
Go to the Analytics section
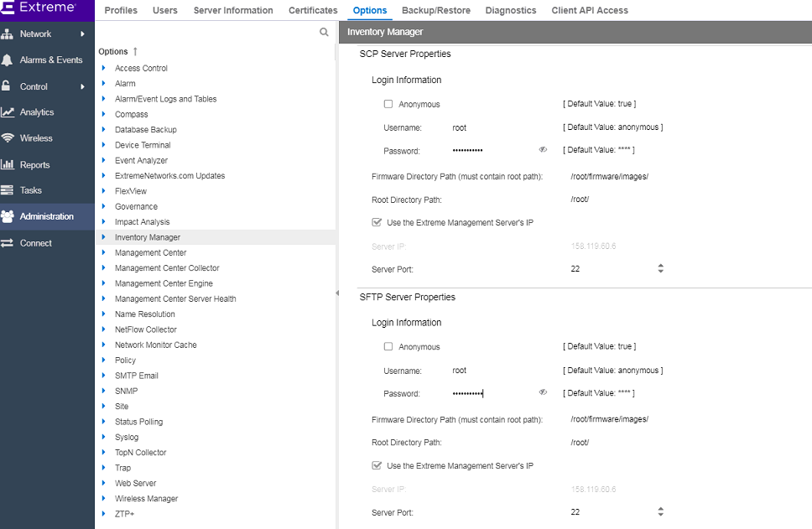click(47, 112)
